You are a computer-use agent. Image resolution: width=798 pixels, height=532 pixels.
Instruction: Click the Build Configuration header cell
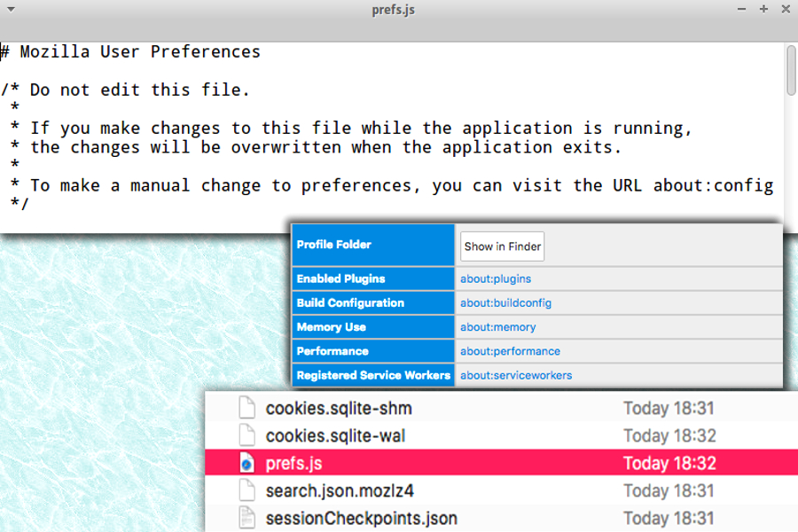[373, 303]
